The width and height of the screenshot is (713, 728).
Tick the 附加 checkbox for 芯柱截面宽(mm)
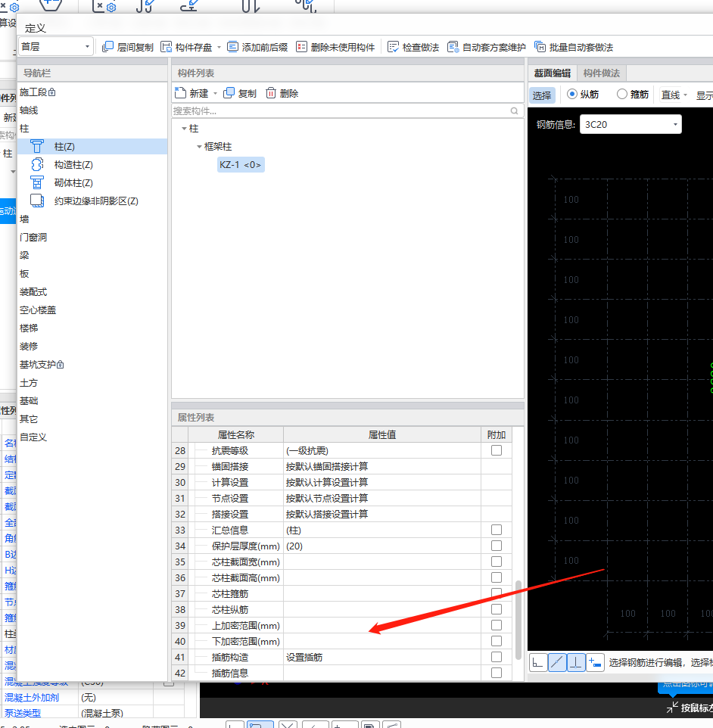[497, 562]
